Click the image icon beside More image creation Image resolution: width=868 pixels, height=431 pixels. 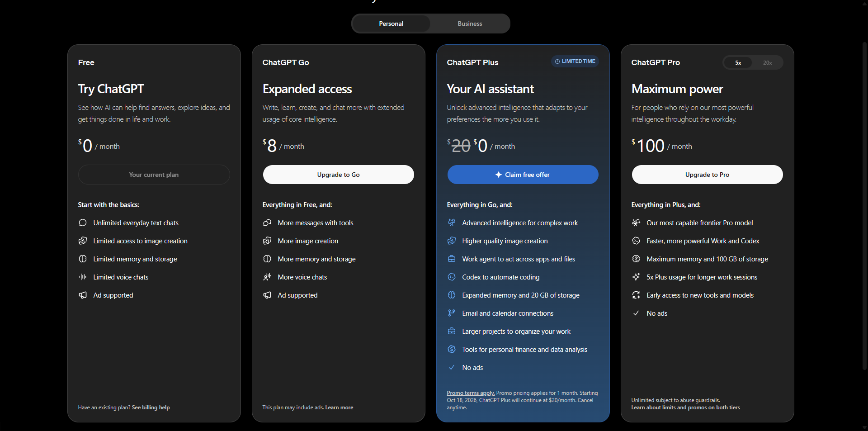point(267,241)
